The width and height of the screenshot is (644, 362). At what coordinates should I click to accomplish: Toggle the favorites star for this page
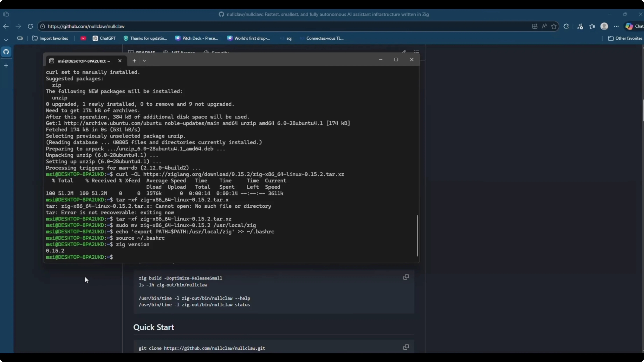point(554,26)
